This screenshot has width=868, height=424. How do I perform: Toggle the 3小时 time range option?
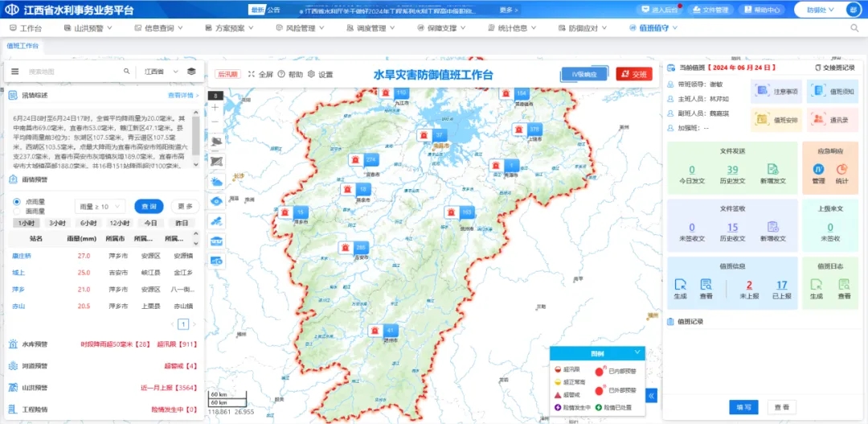(57, 223)
